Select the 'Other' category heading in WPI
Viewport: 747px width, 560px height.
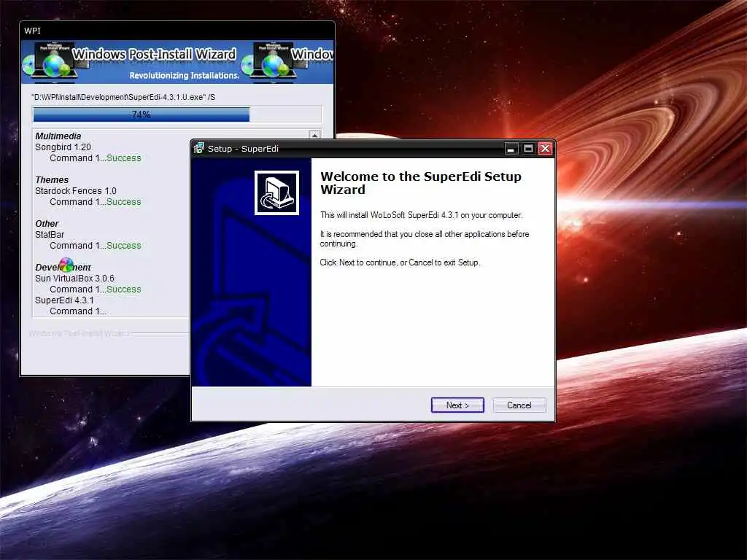47,224
